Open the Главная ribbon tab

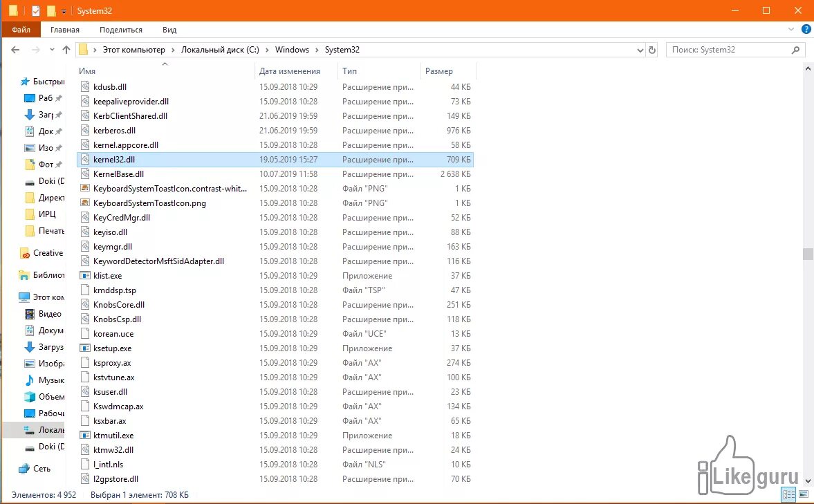point(65,30)
